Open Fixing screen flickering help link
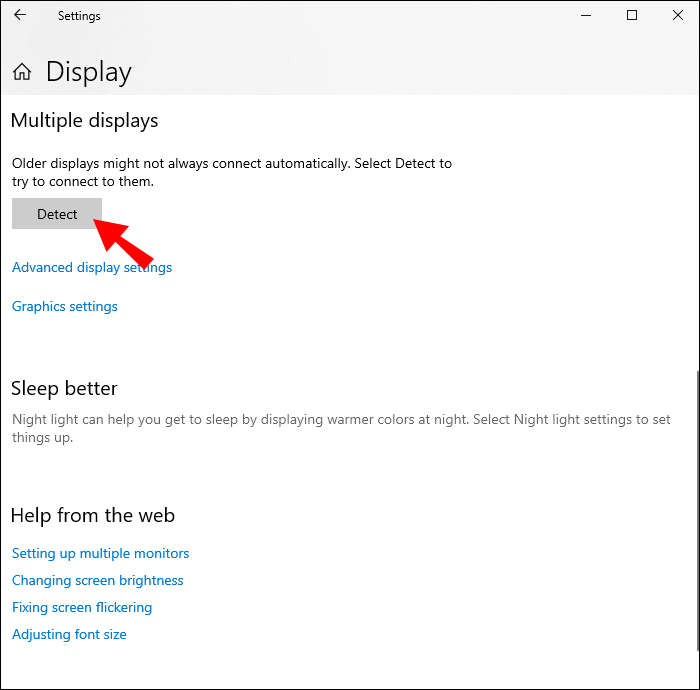The width and height of the screenshot is (700, 690). (82, 607)
